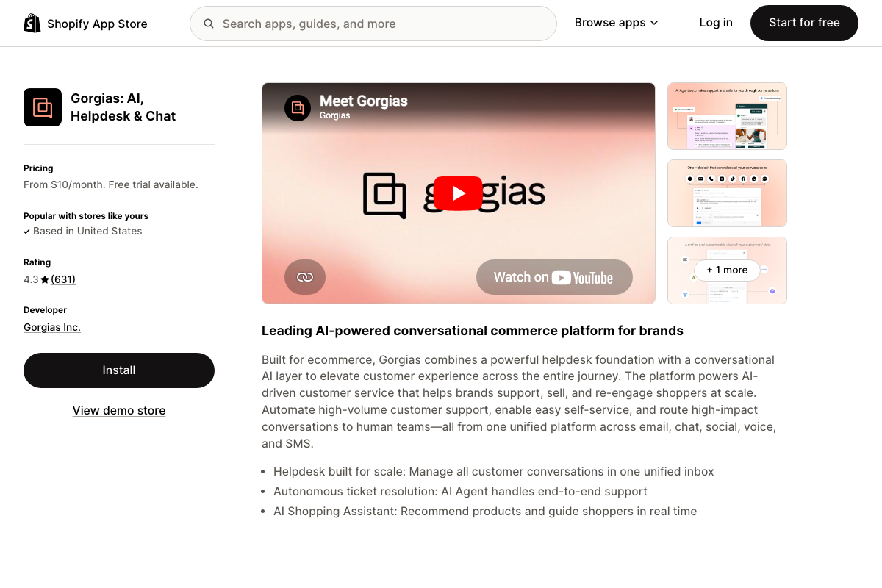This screenshot has width=882, height=588.
Task: Click the search magnifier icon
Action: pyautogui.click(x=209, y=24)
